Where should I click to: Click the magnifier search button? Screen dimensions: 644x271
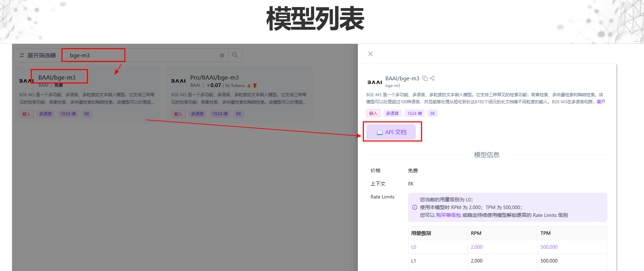[235, 55]
